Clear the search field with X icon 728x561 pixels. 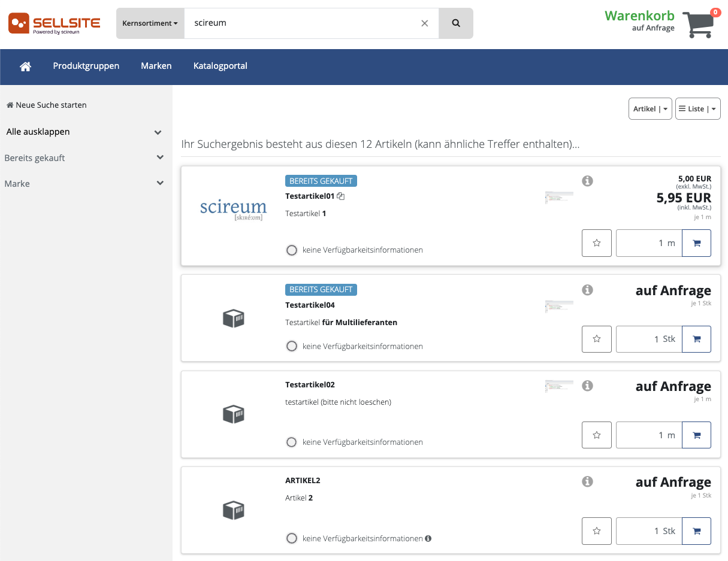[425, 23]
